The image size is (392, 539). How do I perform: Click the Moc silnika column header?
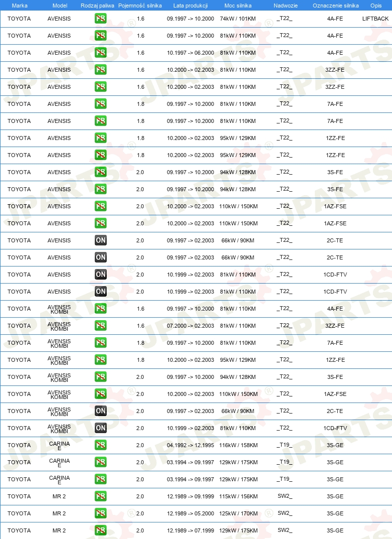coord(238,6)
